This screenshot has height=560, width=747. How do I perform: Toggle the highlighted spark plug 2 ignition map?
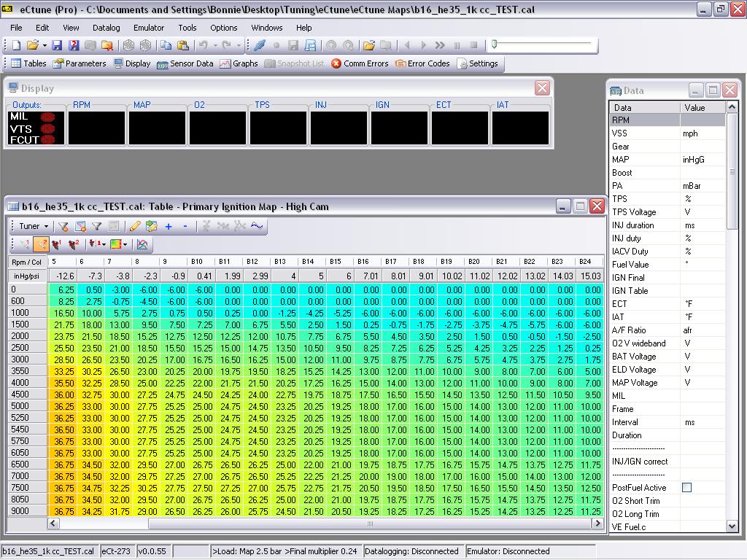click(41, 244)
